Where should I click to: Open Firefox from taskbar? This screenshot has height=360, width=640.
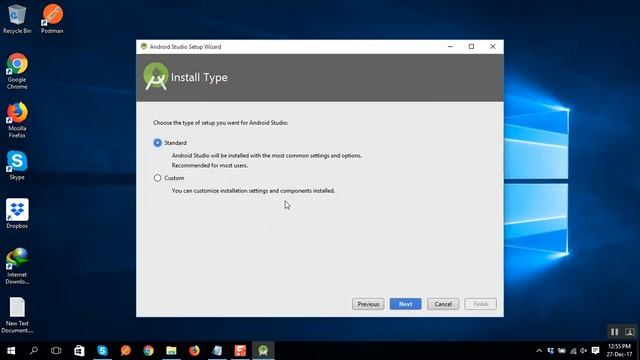(194, 351)
